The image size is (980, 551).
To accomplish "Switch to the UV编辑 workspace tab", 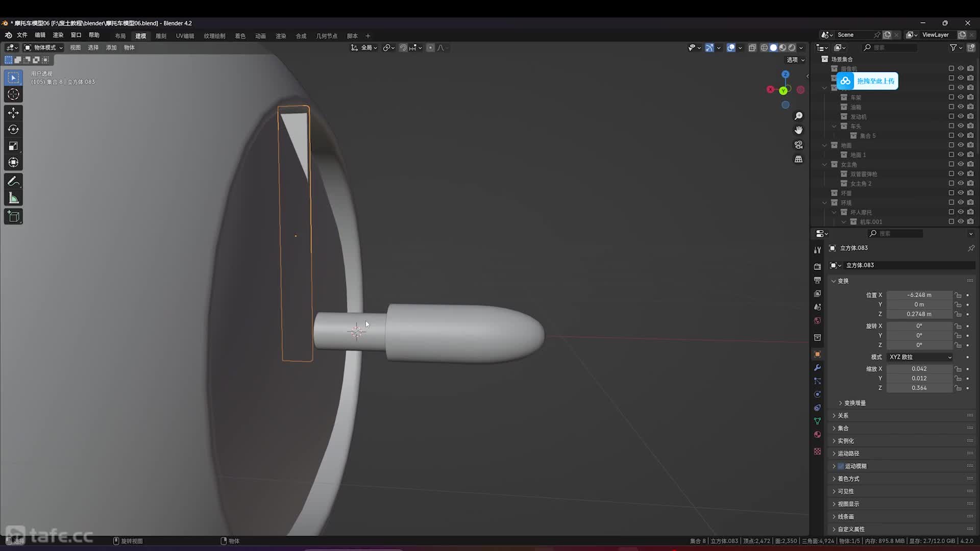I will tap(185, 36).
